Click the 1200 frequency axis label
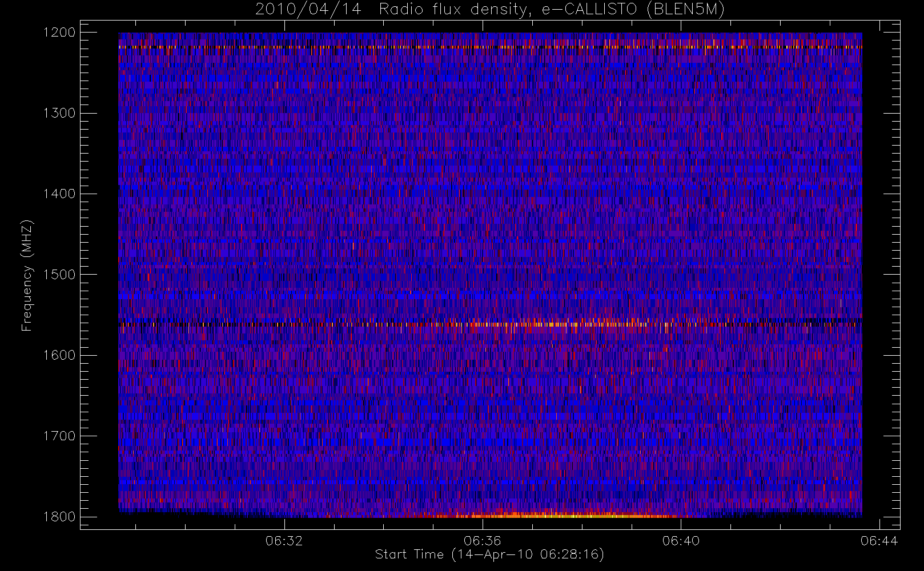The image size is (924, 571). [59, 33]
